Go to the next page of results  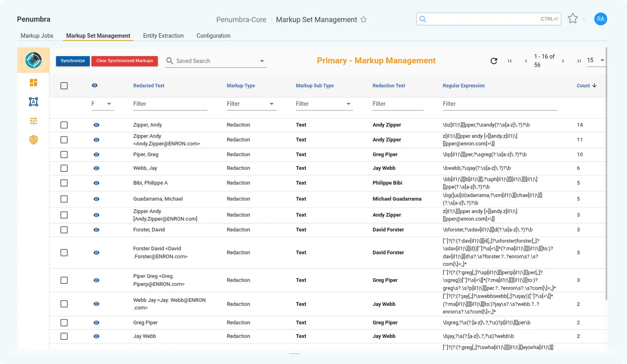[563, 61]
